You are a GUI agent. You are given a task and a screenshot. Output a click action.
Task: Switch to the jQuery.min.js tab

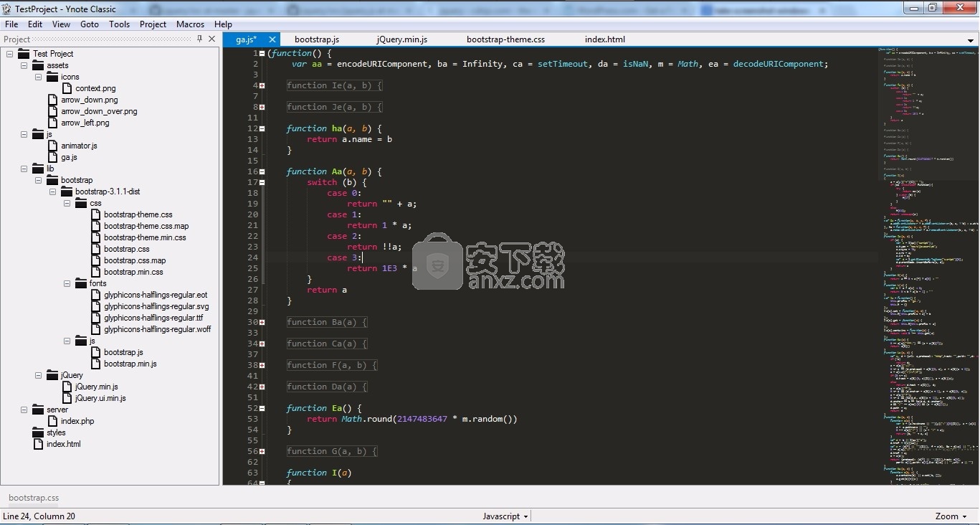point(402,39)
